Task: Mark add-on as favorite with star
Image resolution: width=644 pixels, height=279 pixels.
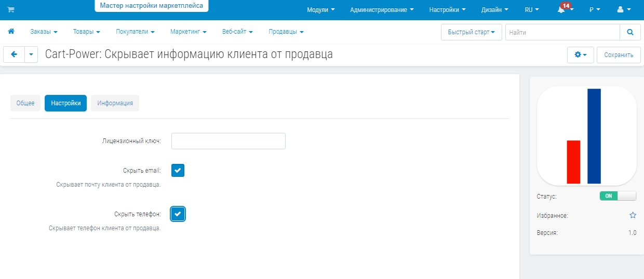Action: (x=633, y=215)
